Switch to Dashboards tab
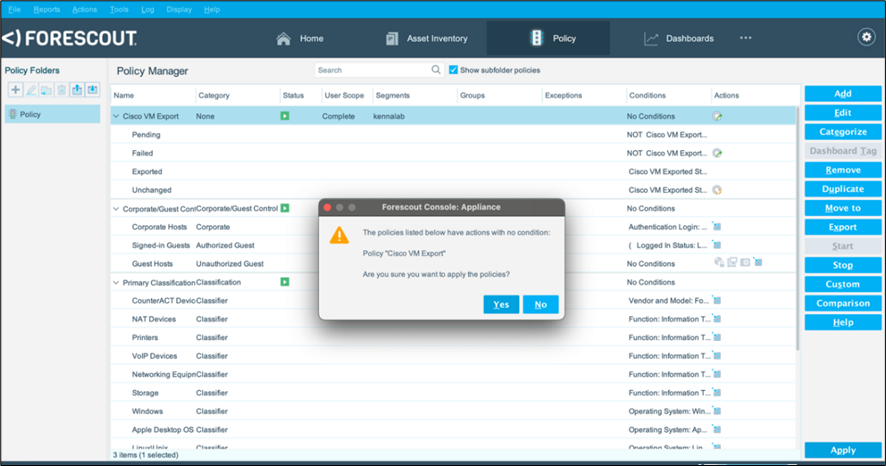The height and width of the screenshot is (466, 886). tap(679, 38)
